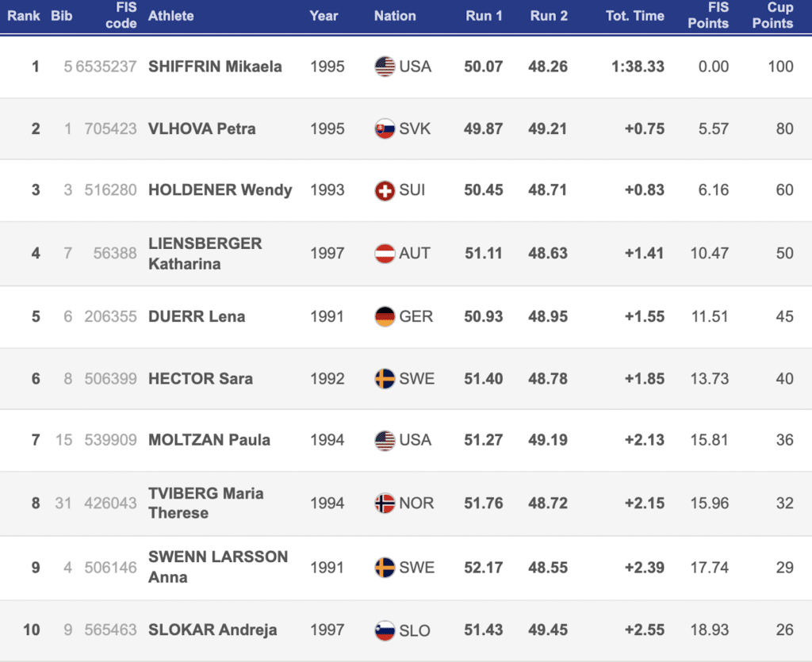Viewport: 812px width, 662px height.
Task: Sort results by the Rank column header
Action: click(x=24, y=16)
